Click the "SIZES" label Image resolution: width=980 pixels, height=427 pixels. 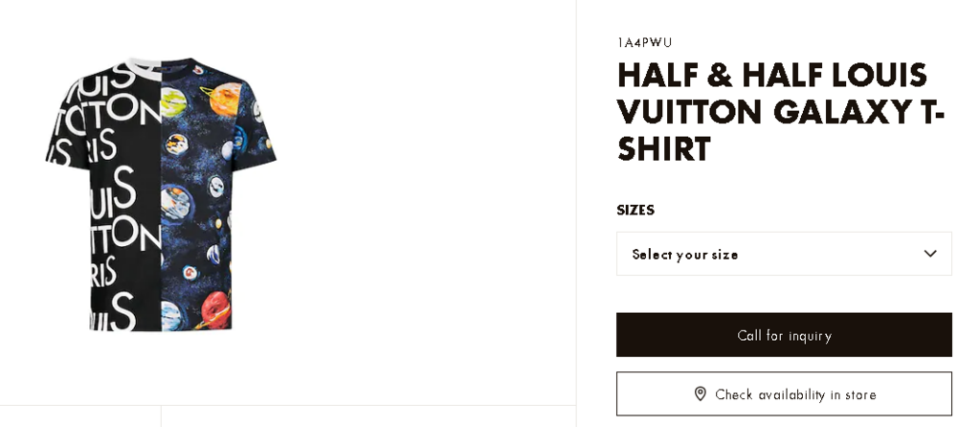pos(635,210)
